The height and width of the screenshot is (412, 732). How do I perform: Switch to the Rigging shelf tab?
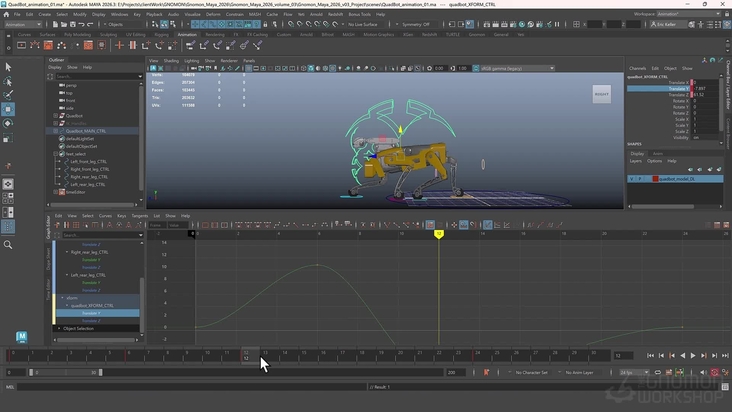tap(161, 34)
